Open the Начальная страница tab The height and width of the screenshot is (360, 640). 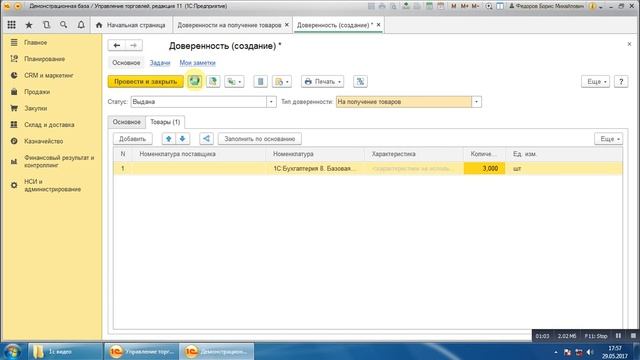tap(131, 25)
